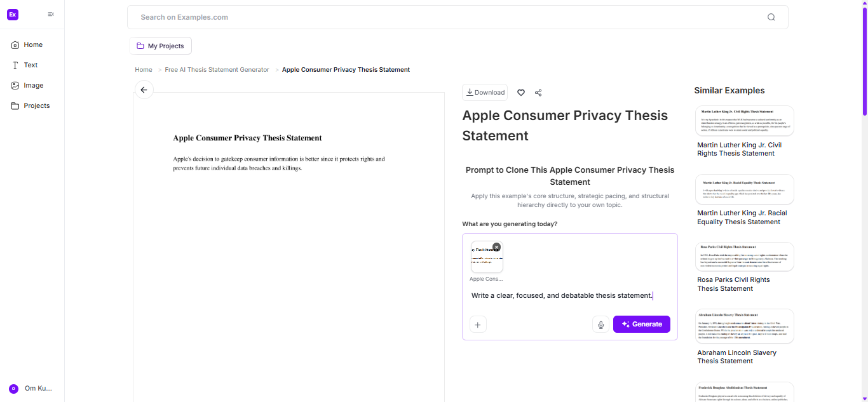Screen dimensions: 868x402
Task: Open the Om Ku... user profile
Action: (31, 389)
